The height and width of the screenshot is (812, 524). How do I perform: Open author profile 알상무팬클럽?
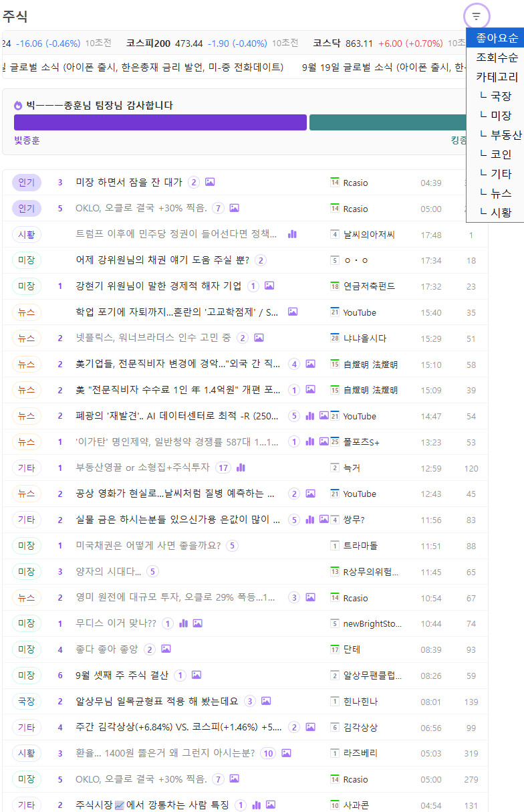(x=373, y=676)
